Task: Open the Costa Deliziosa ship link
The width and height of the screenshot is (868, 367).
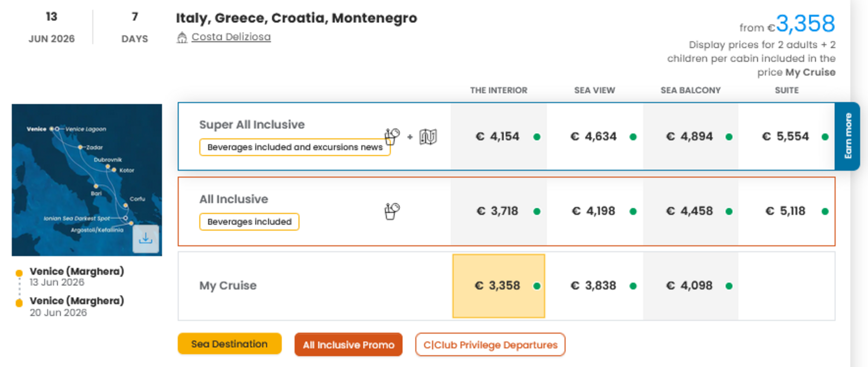Action: click(x=231, y=37)
